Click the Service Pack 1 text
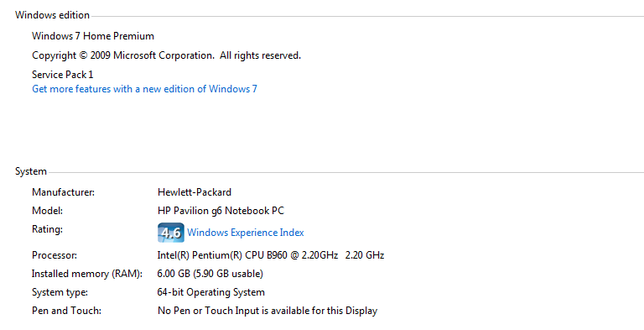644x330 pixels. (x=62, y=75)
